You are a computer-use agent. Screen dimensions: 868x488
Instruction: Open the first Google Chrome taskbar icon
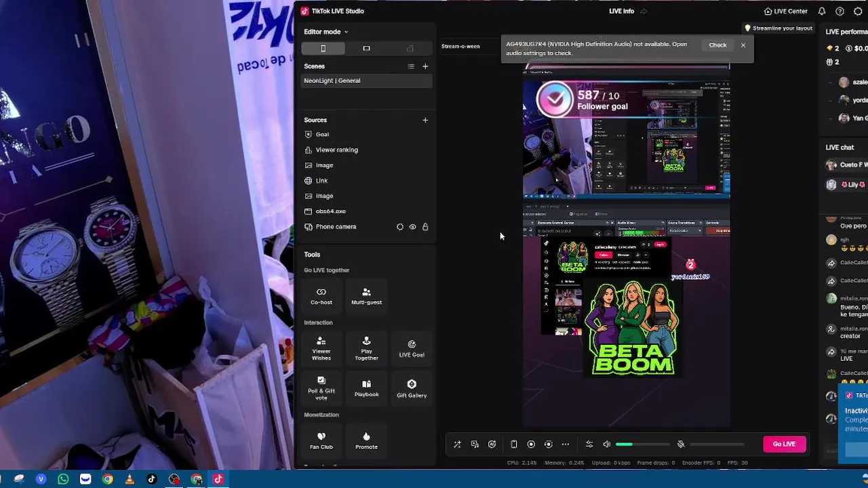pyautogui.click(x=107, y=479)
